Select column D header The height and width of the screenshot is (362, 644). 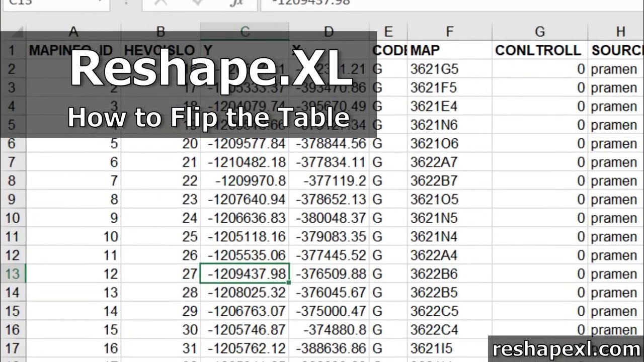point(329,32)
